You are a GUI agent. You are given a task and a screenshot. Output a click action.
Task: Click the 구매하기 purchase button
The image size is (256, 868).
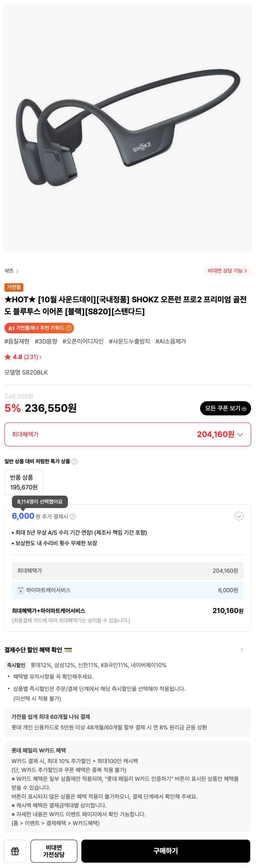click(166, 850)
